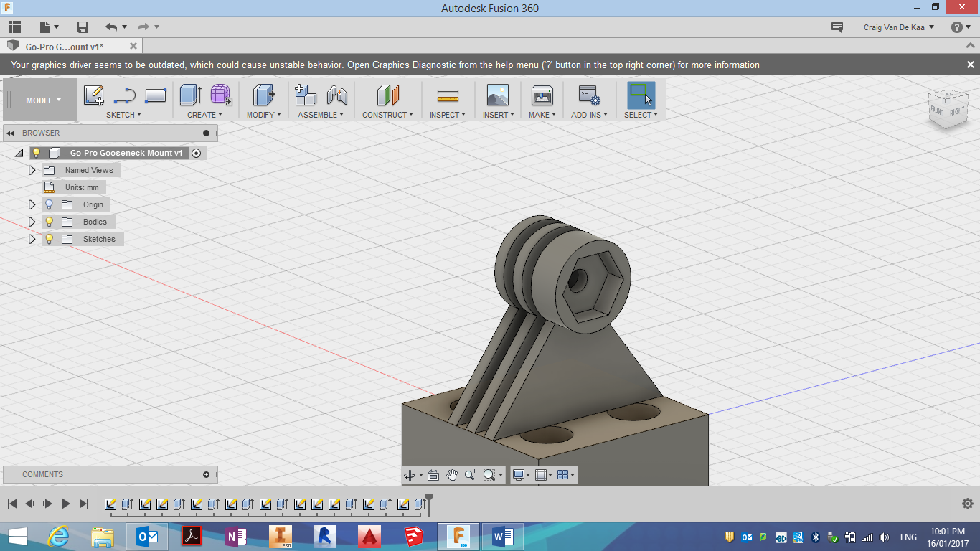This screenshot has height=551, width=980.
Task: Play the timeline
Action: pos(65,504)
